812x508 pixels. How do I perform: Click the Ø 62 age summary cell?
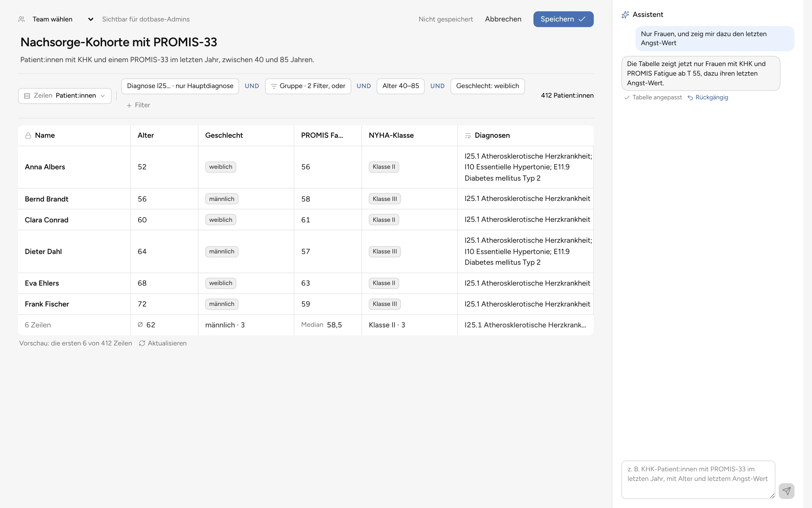[164, 325]
